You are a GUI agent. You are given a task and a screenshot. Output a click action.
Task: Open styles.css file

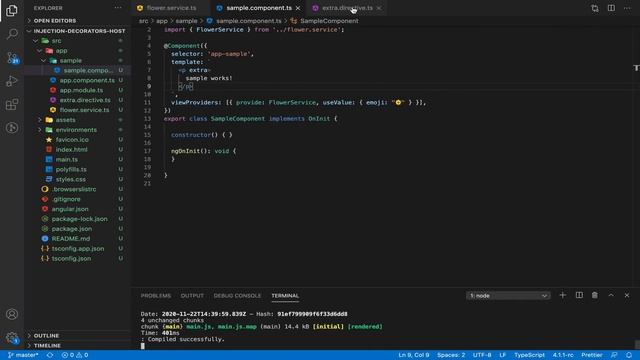[x=71, y=179]
